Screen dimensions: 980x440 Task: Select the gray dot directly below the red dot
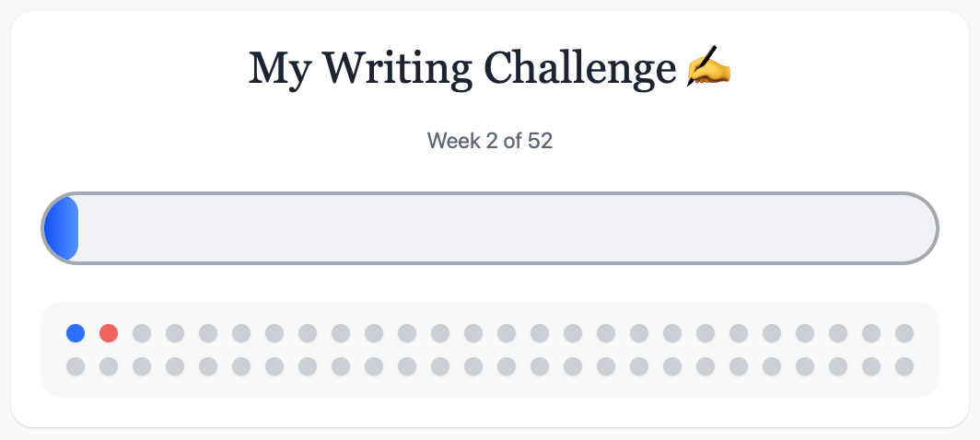[x=109, y=366]
